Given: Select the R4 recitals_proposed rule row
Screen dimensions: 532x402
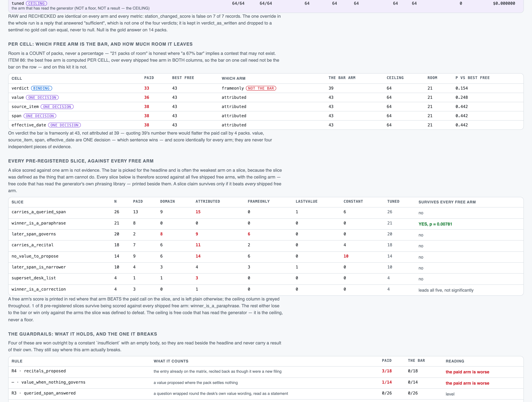Looking at the screenshot, I should tap(266, 372).
